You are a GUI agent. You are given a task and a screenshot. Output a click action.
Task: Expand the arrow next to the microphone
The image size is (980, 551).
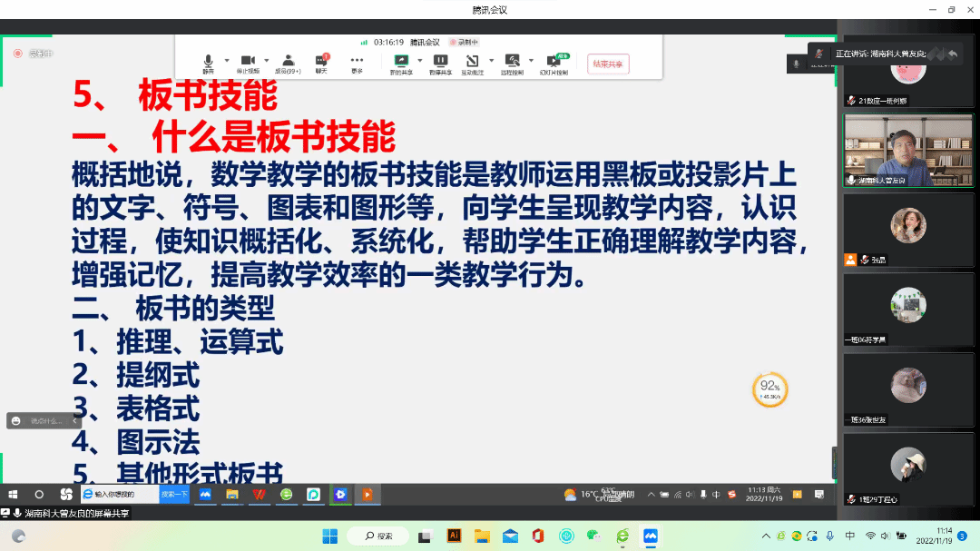[227, 61]
